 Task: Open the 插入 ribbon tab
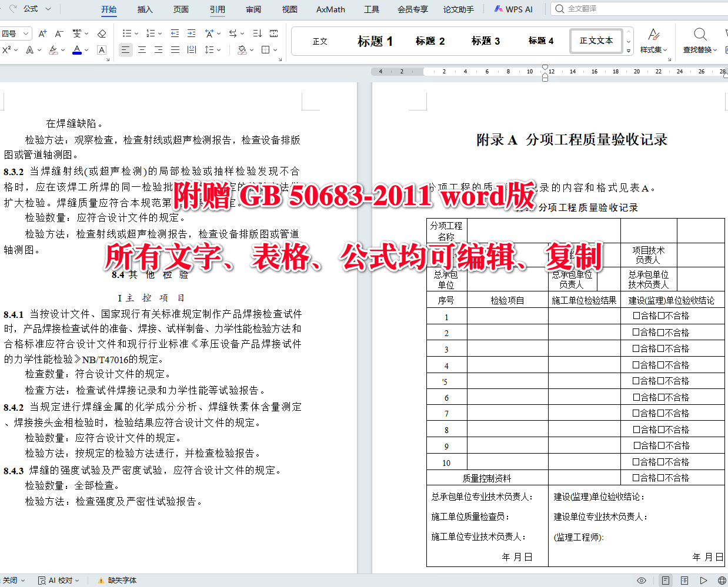click(x=145, y=9)
